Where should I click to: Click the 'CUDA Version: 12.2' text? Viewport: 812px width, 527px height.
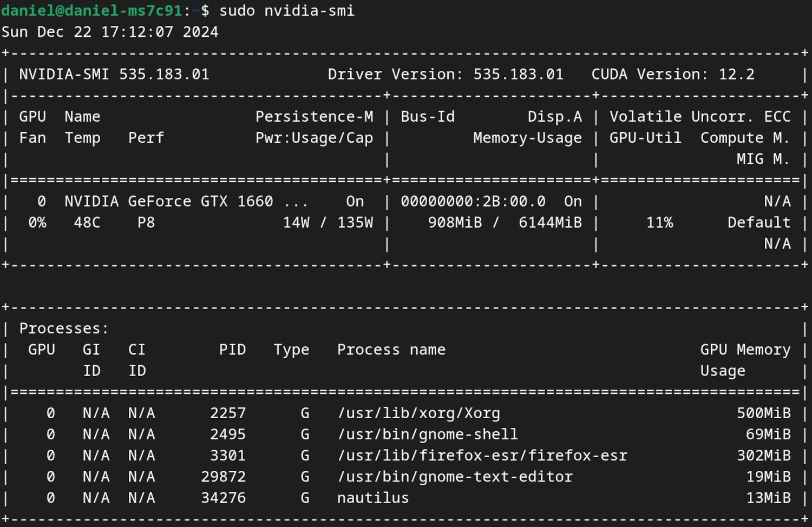(673, 74)
